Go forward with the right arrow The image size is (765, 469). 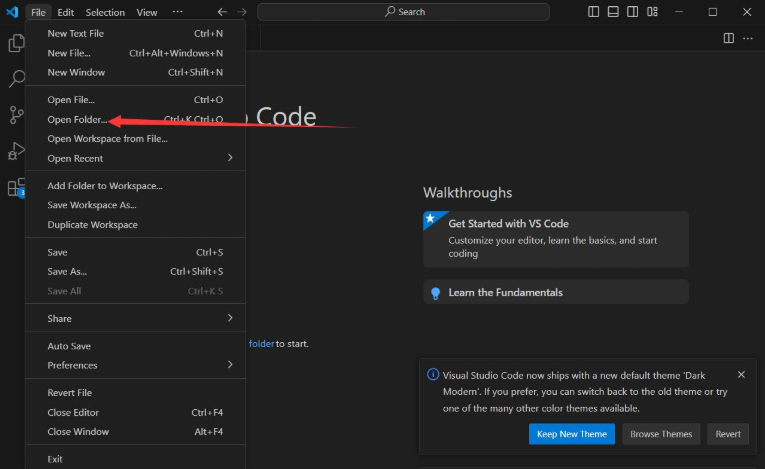242,12
